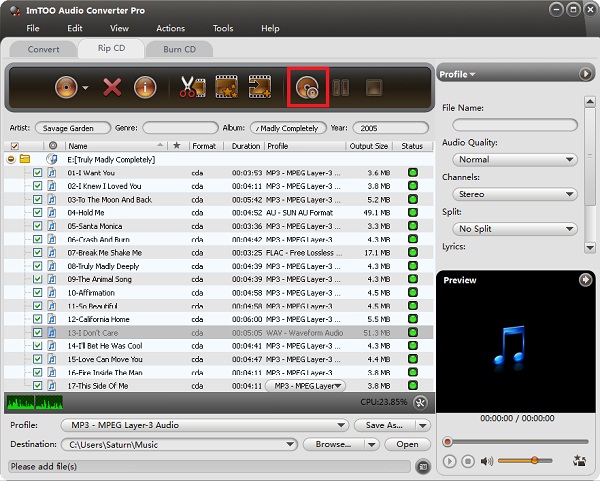Image resolution: width=600 pixels, height=481 pixels.
Task: Click the snapshot icon in the preview panel
Action: click(x=579, y=460)
